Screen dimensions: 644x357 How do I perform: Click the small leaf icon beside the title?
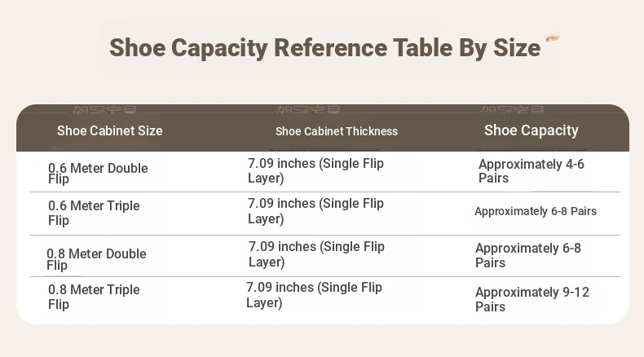(x=553, y=38)
